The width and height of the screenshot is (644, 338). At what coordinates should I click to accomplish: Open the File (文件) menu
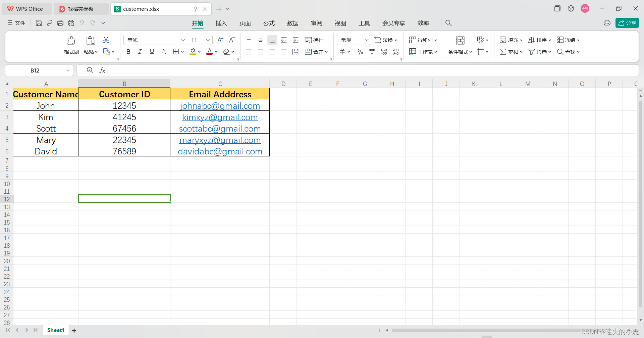[x=17, y=23]
